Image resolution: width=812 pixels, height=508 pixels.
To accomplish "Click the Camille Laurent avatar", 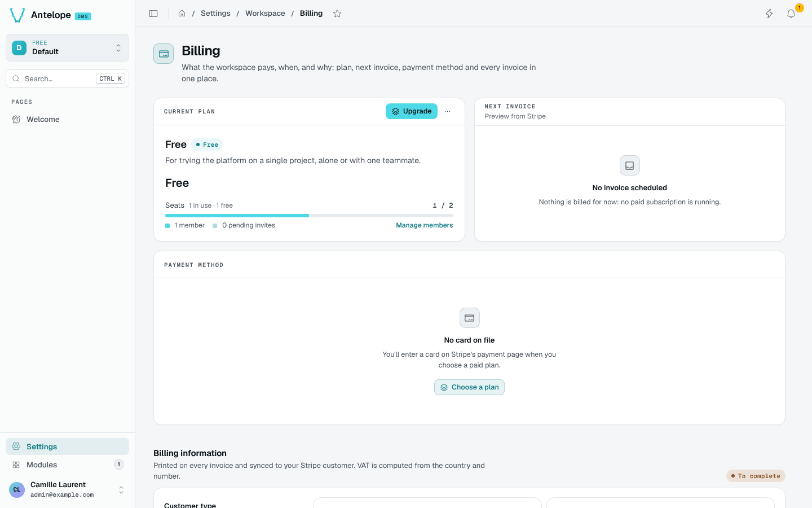I will click(x=17, y=489).
